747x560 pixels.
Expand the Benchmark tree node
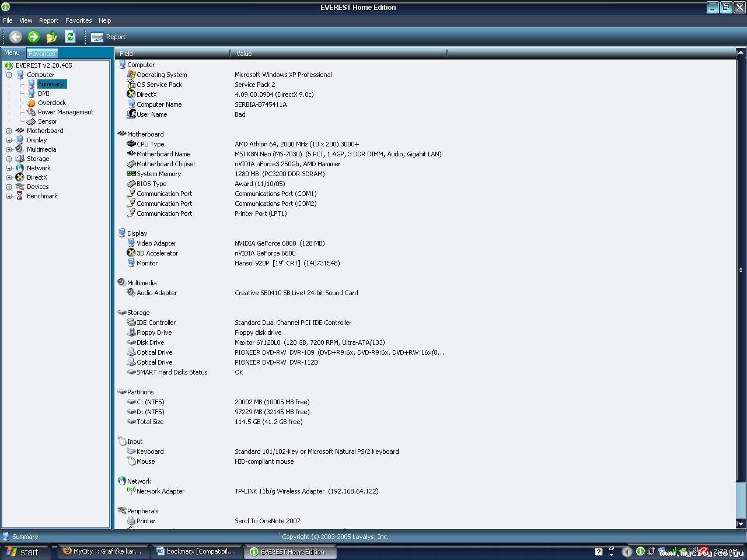9,196
